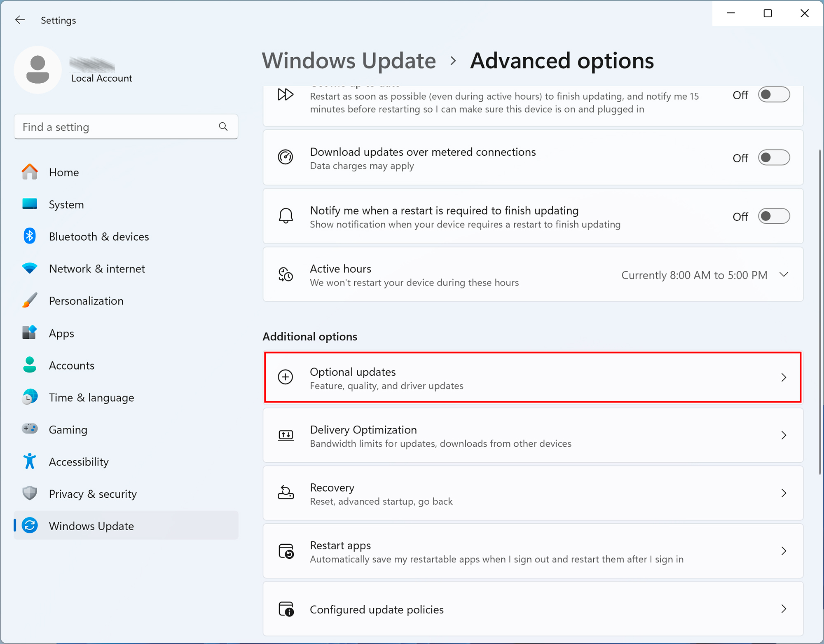Click the Accessibility figure icon
Screen dimensions: 824x644
30,461
